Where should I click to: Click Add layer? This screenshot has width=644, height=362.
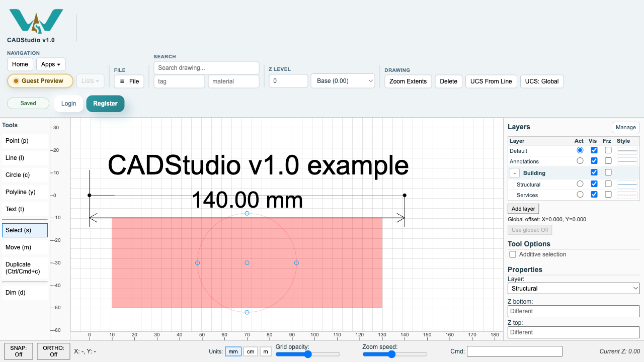click(x=523, y=209)
